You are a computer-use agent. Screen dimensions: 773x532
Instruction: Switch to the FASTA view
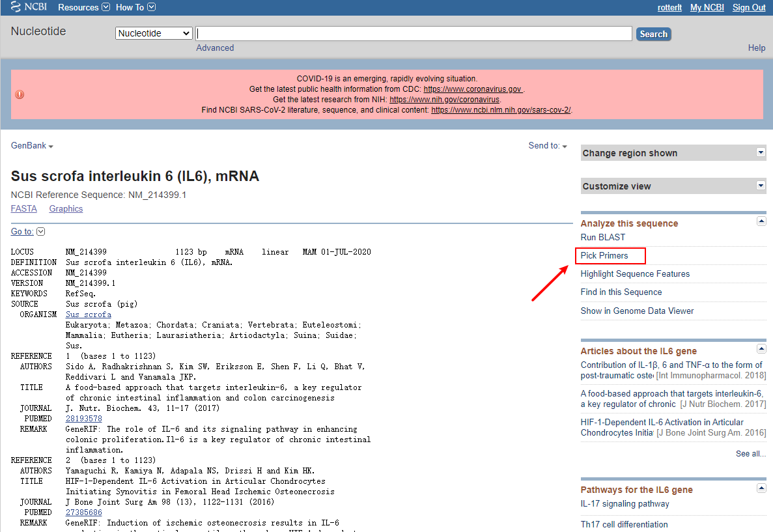click(x=23, y=208)
